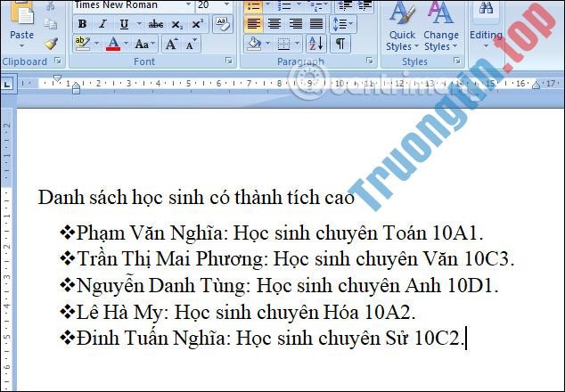
Task: Click the Editing binoculars icon
Action: point(486,9)
